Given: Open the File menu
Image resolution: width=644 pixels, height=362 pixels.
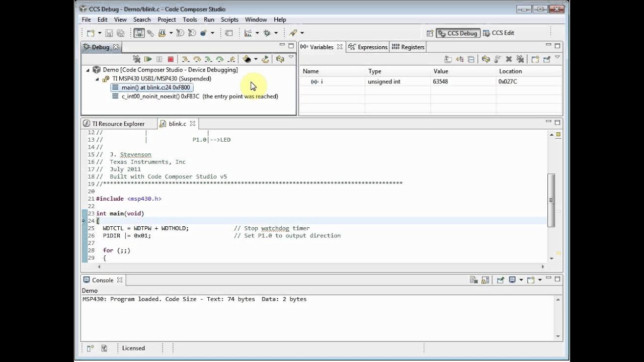Looking at the screenshot, I should point(86,20).
